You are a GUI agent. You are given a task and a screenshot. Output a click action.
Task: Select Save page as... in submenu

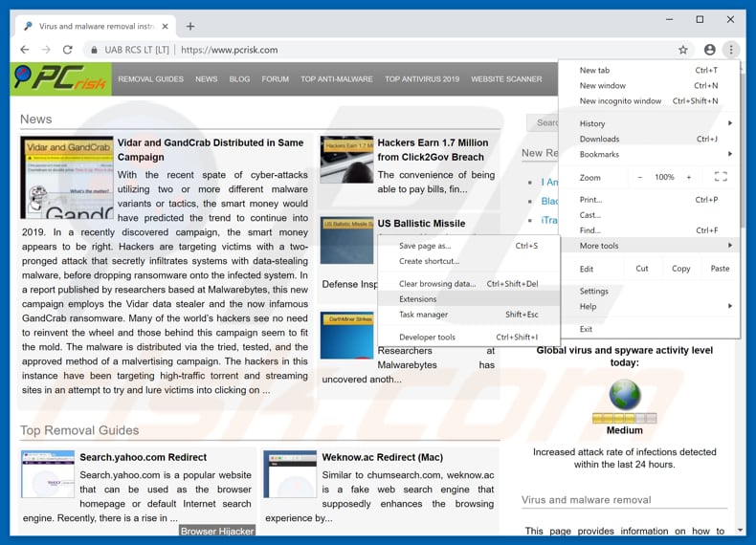[469, 246]
